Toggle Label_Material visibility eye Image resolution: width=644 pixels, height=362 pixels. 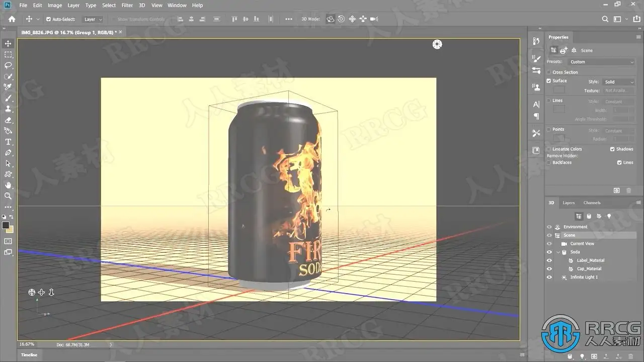[x=549, y=260]
